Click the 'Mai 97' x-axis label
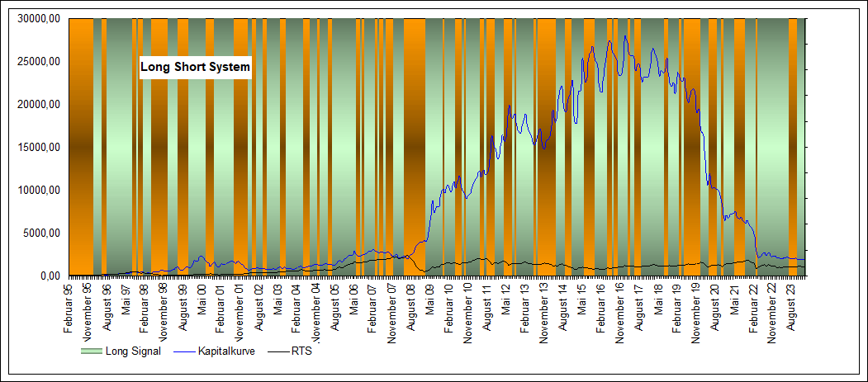 point(126,299)
